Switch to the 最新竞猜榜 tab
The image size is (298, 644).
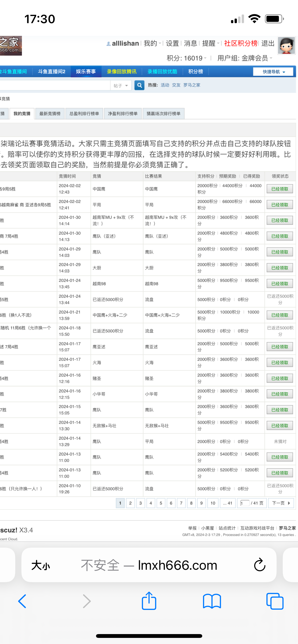(50, 114)
